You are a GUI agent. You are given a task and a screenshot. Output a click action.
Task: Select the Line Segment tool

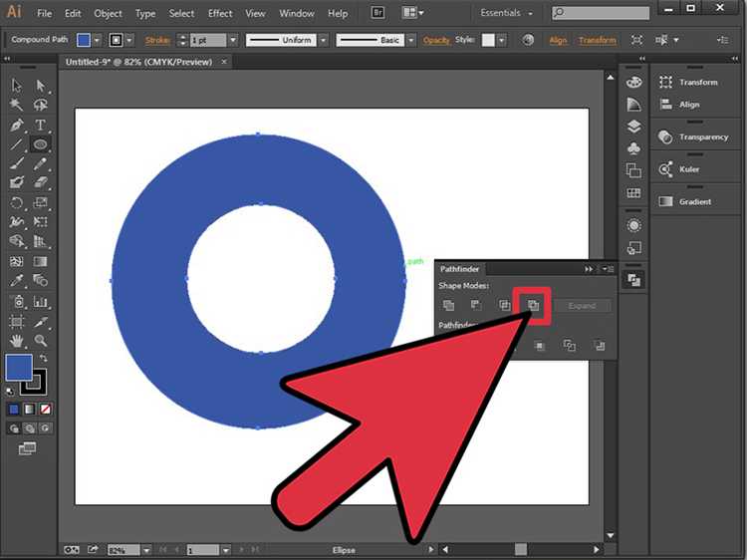[x=17, y=143]
